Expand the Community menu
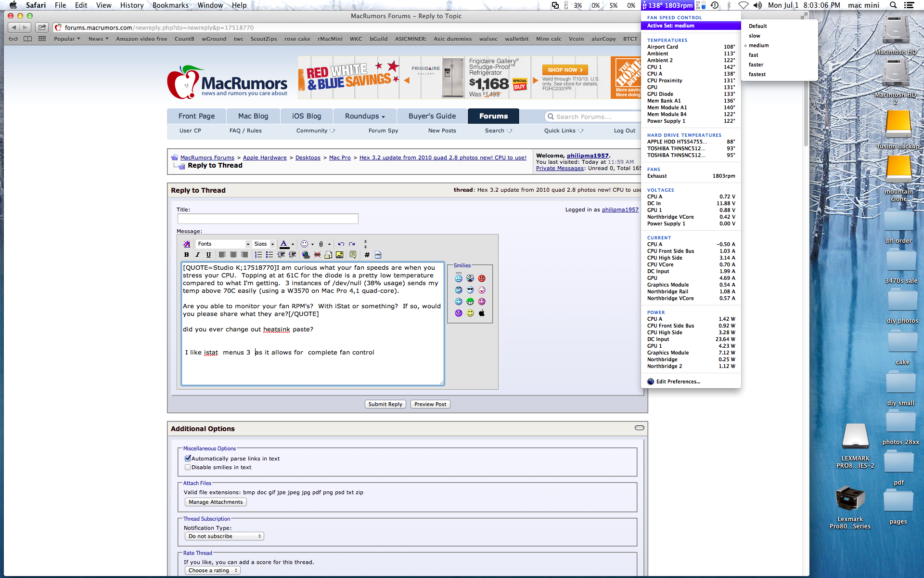Viewport: 924px width, 578px height. (316, 131)
